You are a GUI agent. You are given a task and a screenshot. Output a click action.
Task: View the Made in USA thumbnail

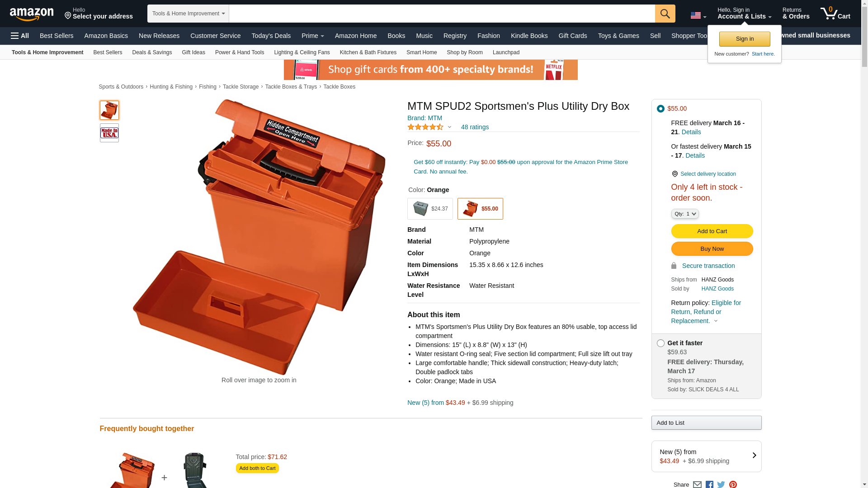[x=109, y=133]
